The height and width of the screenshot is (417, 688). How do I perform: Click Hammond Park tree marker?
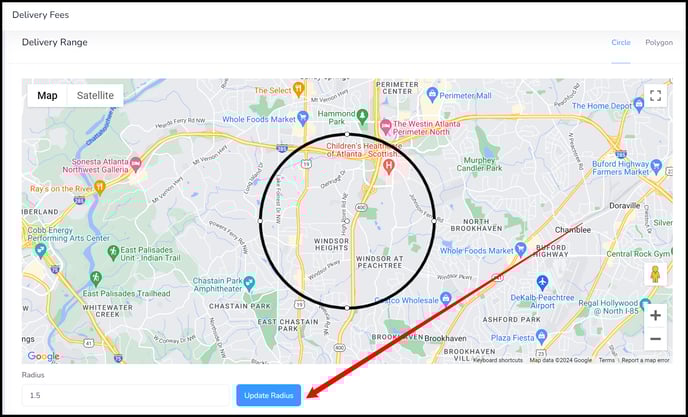pos(362,116)
